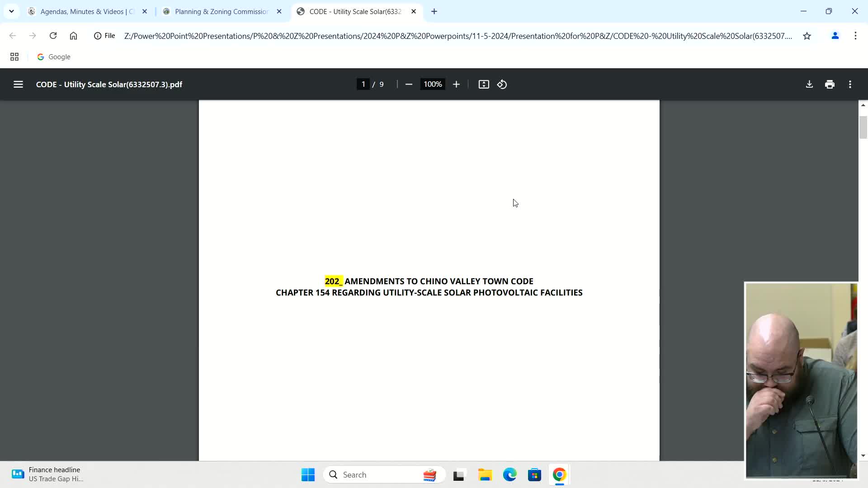
Task: Select the CODE - Utility Scale Solar tab
Action: (355, 11)
